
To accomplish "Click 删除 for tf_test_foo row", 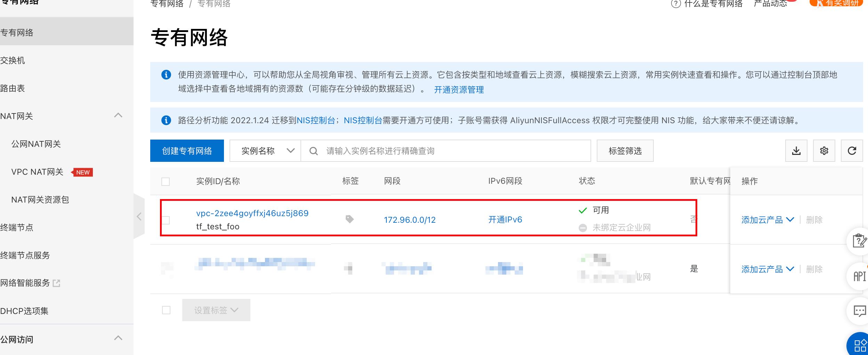I will (x=814, y=220).
